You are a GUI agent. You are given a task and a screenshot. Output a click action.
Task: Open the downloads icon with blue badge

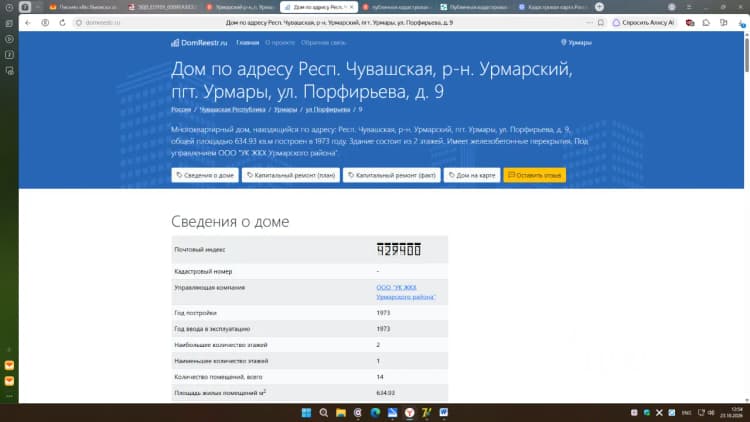click(x=741, y=23)
